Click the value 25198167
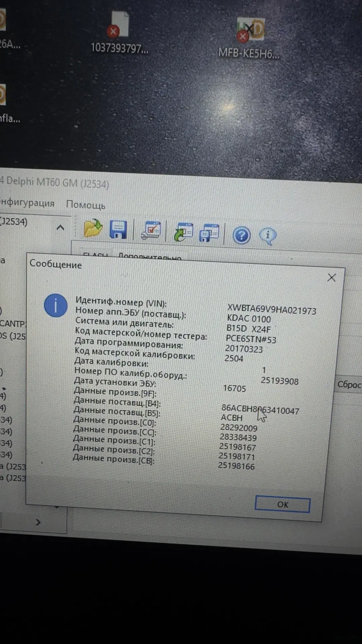The height and width of the screenshot is (644, 362). pos(238,447)
